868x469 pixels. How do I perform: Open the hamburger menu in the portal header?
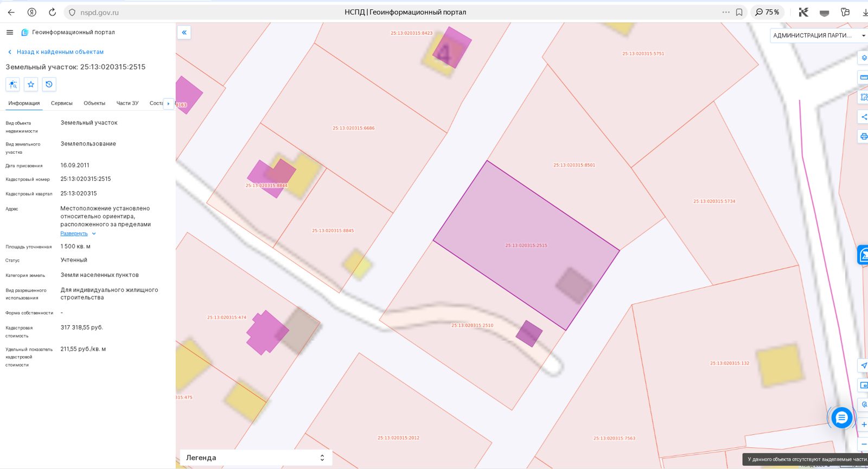coord(9,33)
